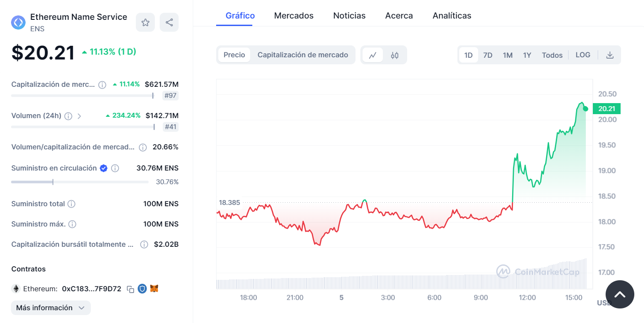Click the #41 volume rank badge

coord(170,127)
